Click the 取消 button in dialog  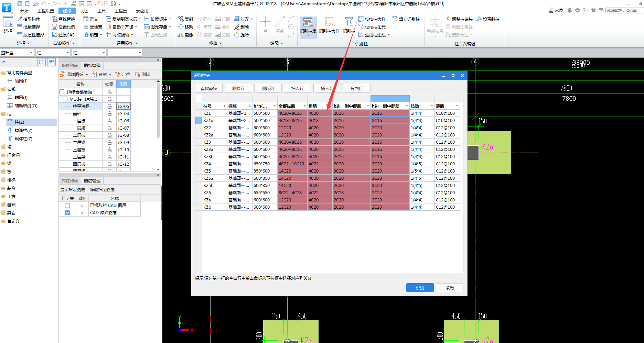[449, 288]
